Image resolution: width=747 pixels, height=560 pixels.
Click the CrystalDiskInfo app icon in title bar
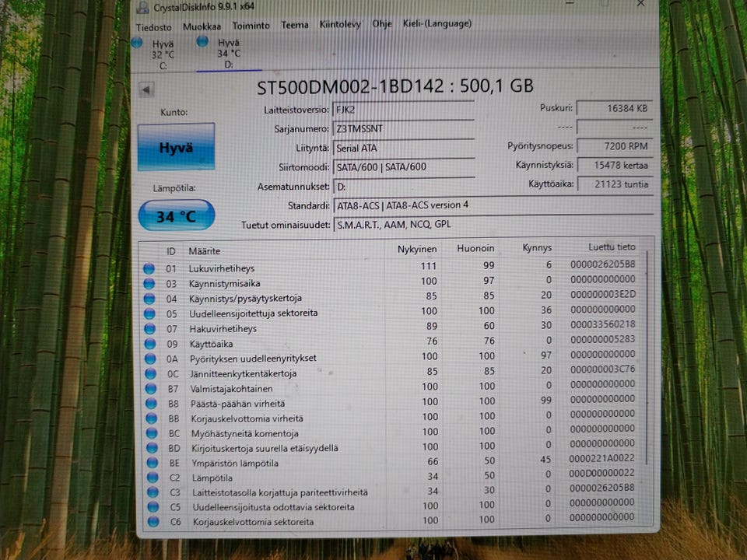click(142, 7)
